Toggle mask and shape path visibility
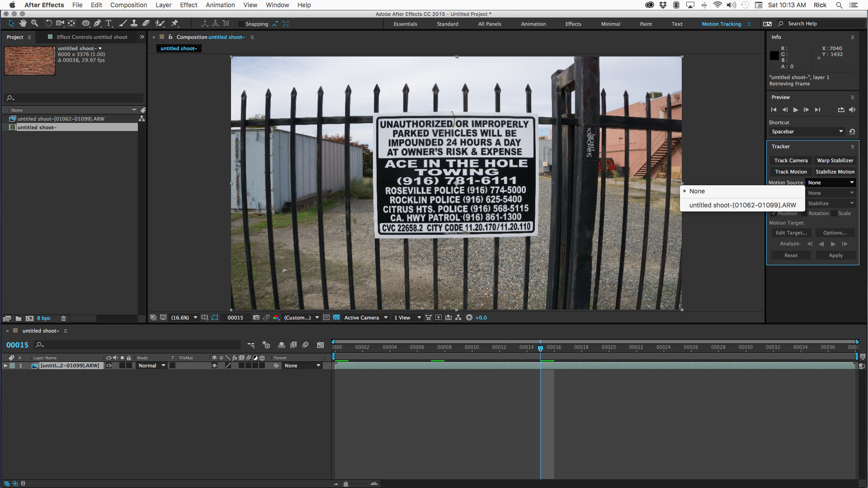This screenshot has width=868, height=488. pos(215,318)
